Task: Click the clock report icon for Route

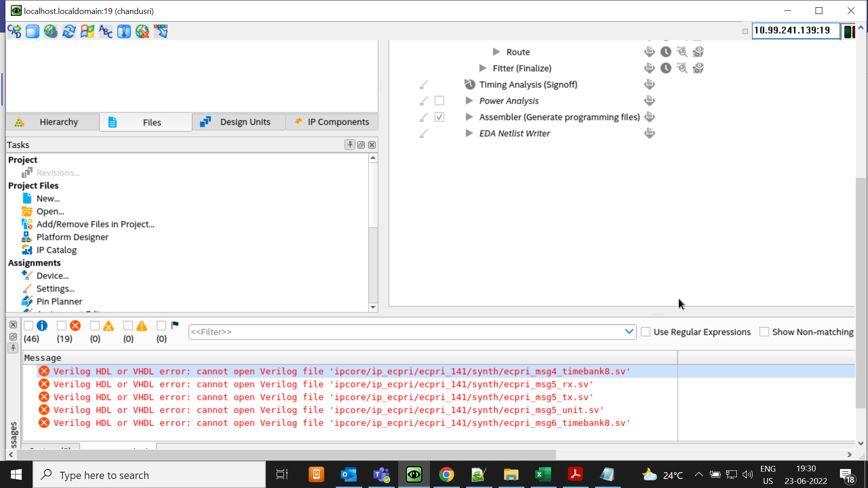Action: click(x=665, y=52)
